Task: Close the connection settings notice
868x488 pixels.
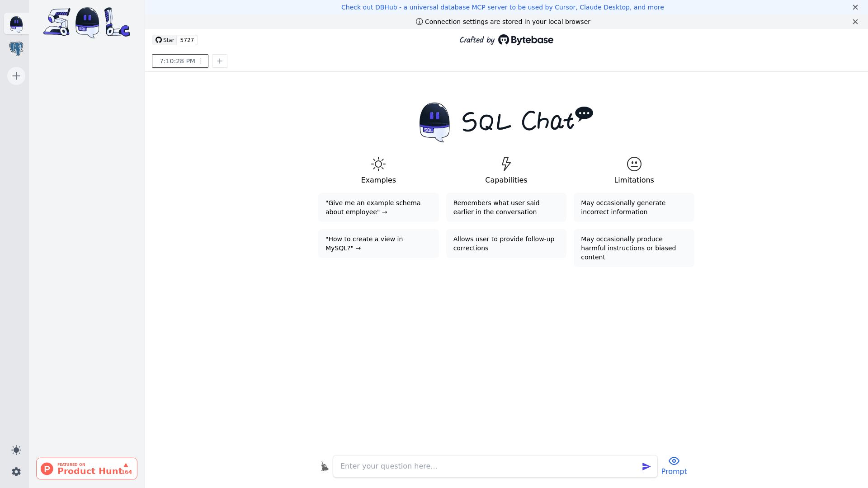Action: (855, 22)
